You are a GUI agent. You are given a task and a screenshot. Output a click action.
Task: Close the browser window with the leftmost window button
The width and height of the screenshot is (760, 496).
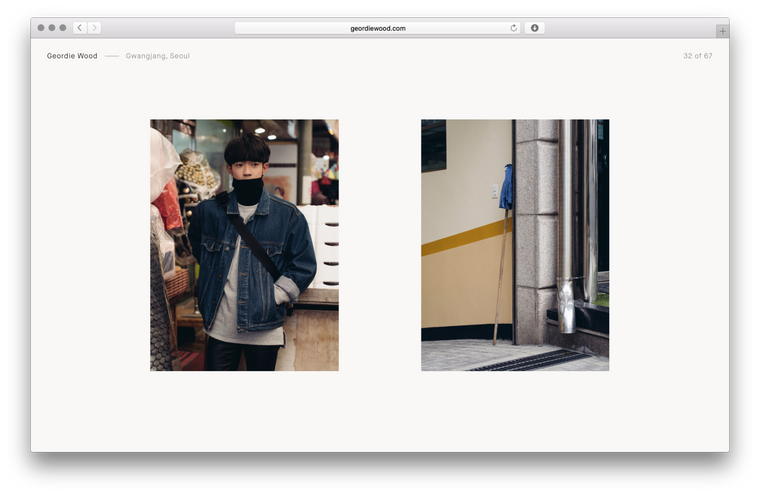pyautogui.click(x=41, y=28)
